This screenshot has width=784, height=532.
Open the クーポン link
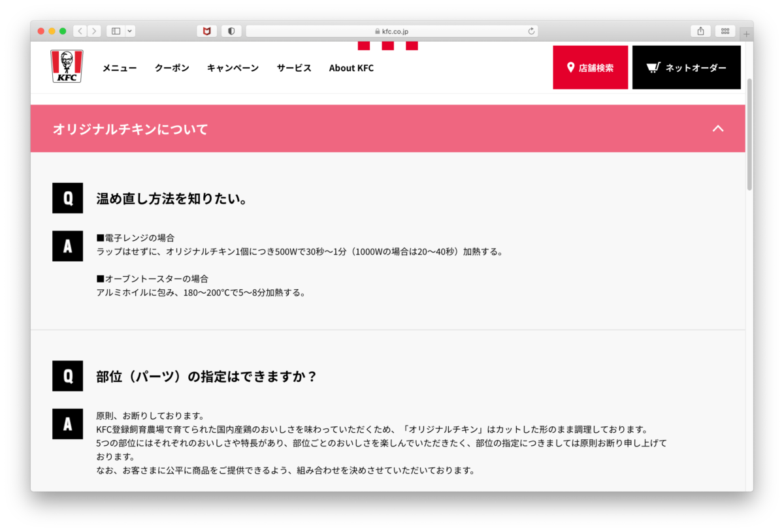171,68
